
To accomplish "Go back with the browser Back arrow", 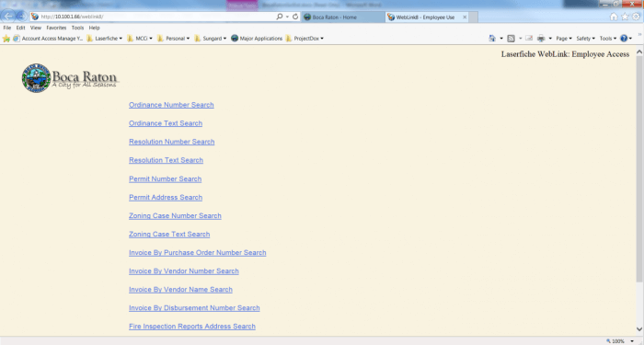I will (x=8, y=17).
